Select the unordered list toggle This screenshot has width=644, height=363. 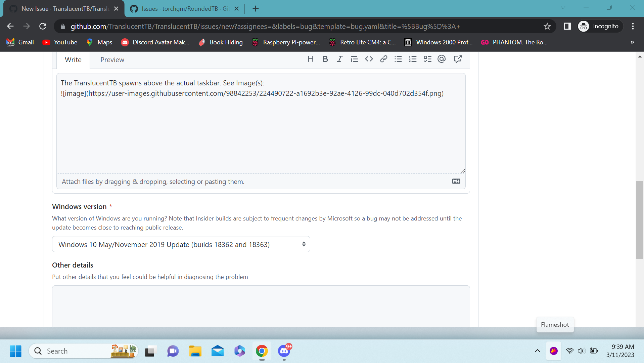tap(398, 59)
